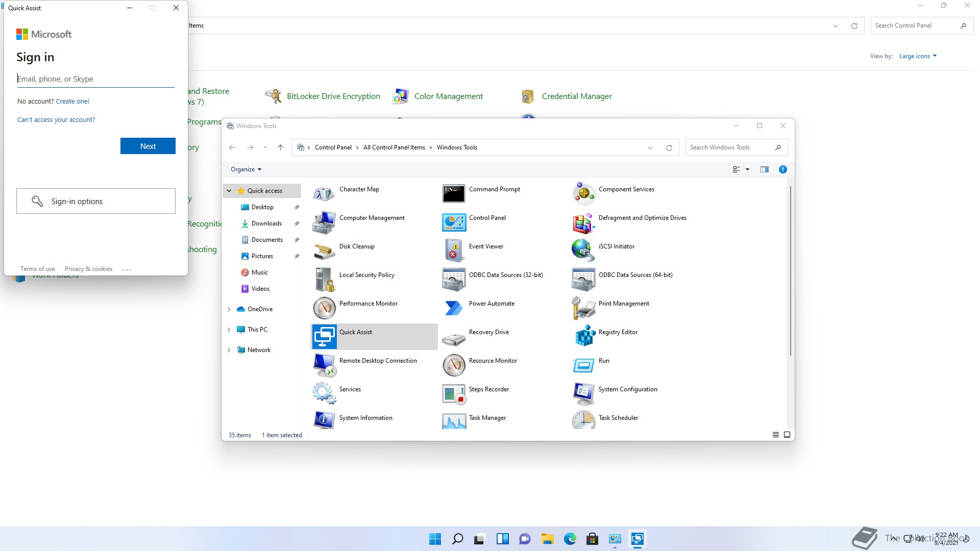Select Downloads in navigation pane
The width and height of the screenshot is (980, 551).
tap(266, 223)
